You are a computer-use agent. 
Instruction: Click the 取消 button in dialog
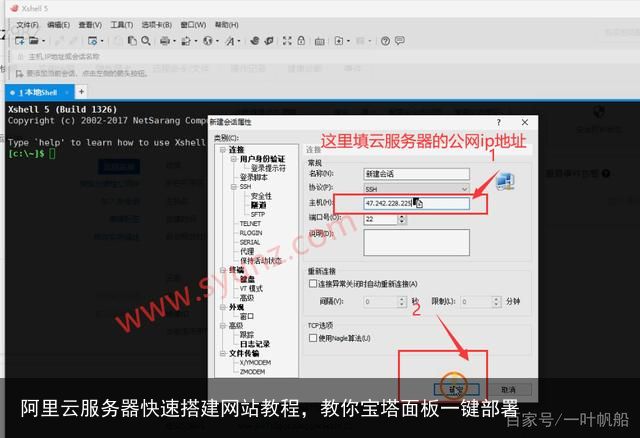tap(509, 389)
